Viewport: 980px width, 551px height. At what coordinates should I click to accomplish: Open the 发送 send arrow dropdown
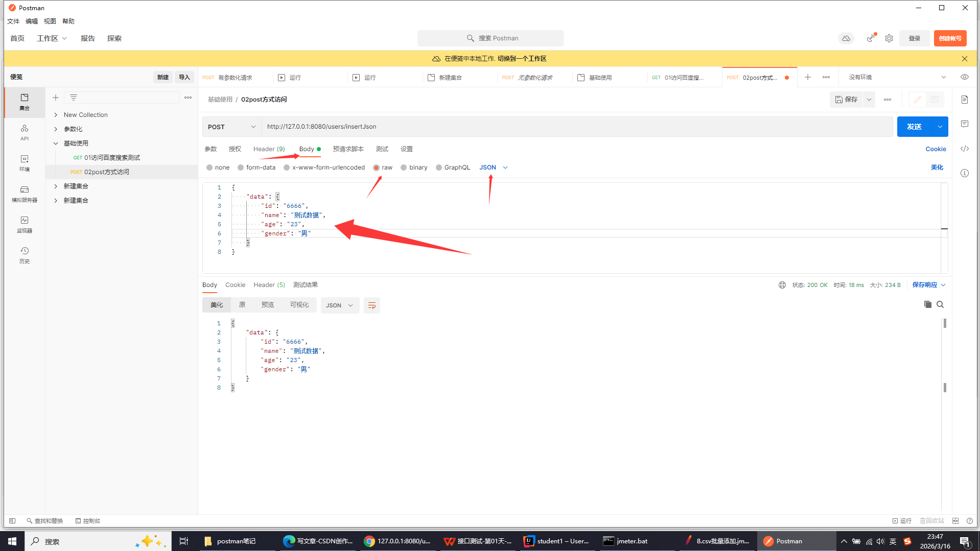pos(940,127)
